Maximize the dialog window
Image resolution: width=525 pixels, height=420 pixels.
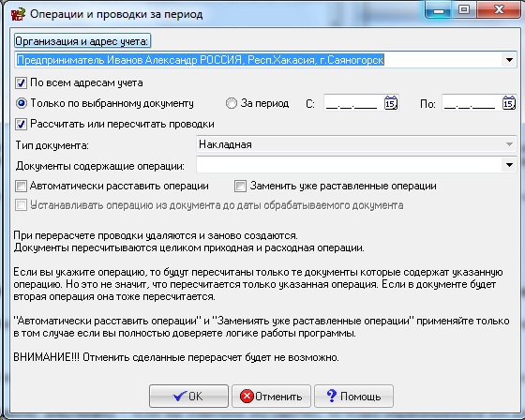pos(464,9)
